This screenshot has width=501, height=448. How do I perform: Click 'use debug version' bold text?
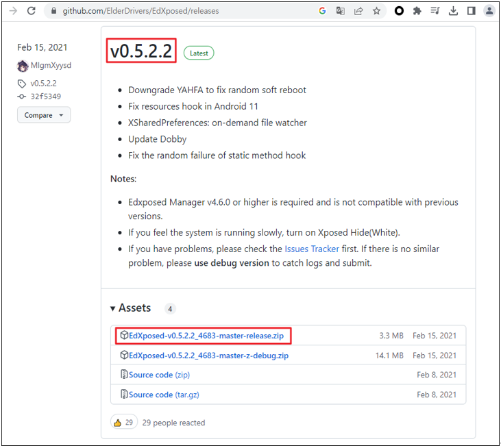[232, 263]
